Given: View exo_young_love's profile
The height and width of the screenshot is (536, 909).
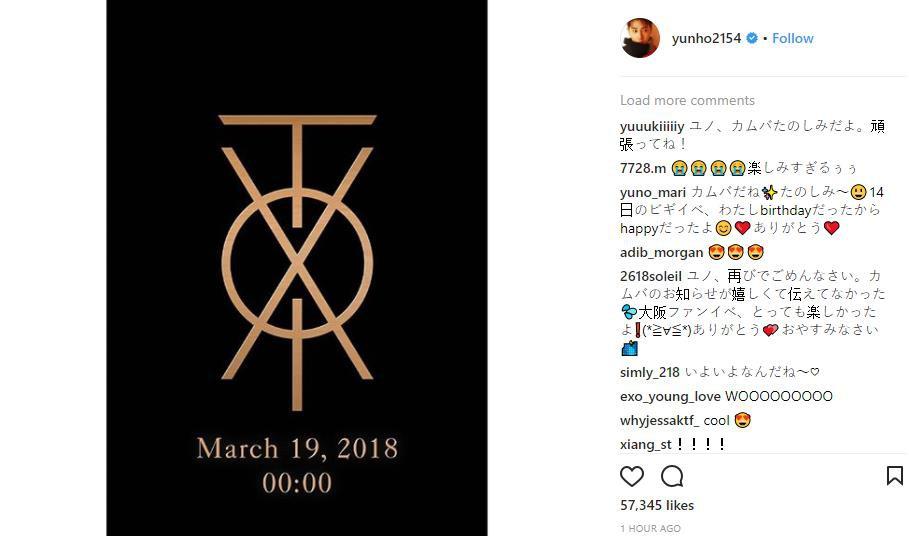Looking at the screenshot, I should tap(670, 396).
